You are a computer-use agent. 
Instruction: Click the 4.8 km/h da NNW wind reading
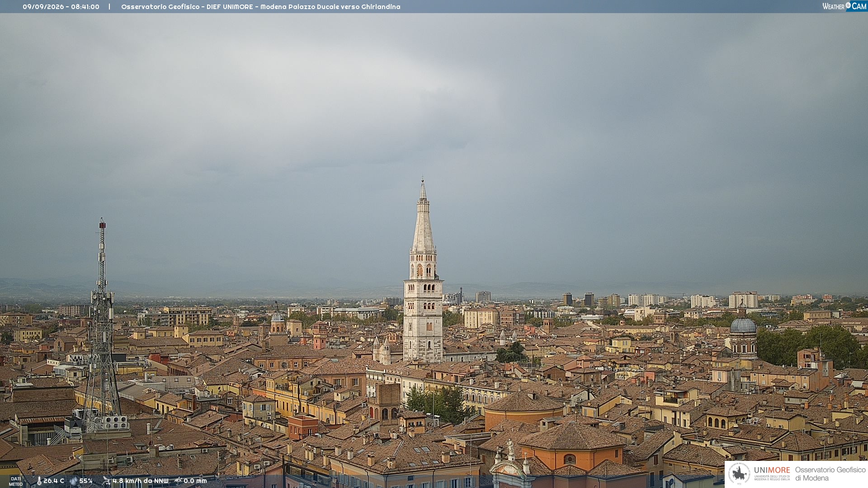141,481
